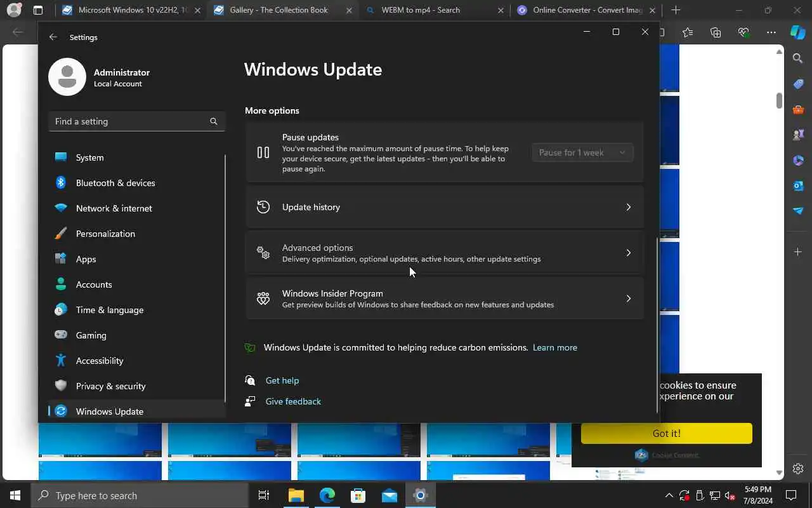Open Microsoft Store from taskbar
The image size is (812, 508).
click(358, 495)
